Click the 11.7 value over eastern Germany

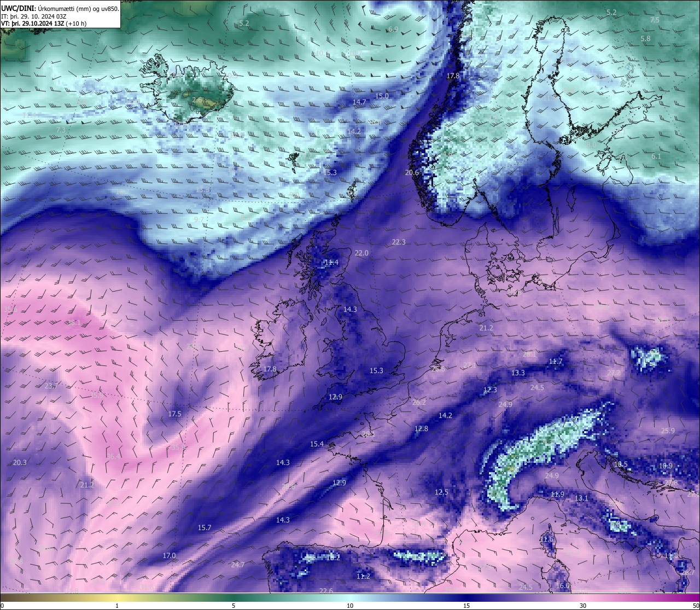point(556,362)
